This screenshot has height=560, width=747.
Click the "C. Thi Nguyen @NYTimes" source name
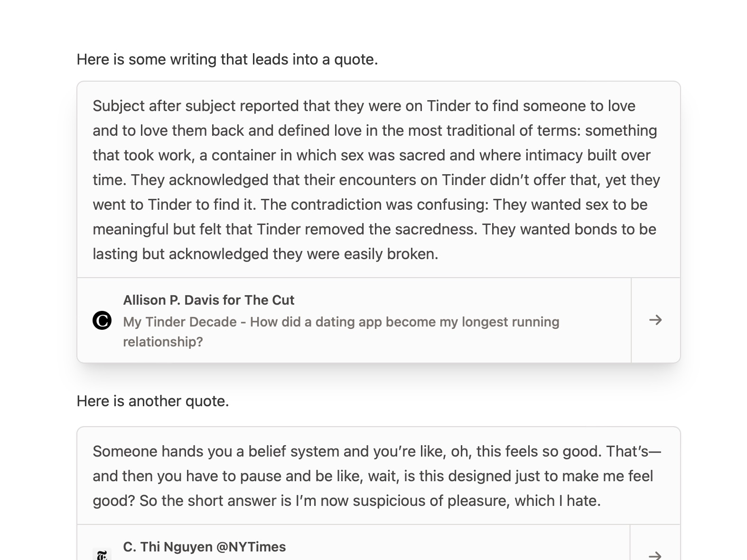click(204, 547)
